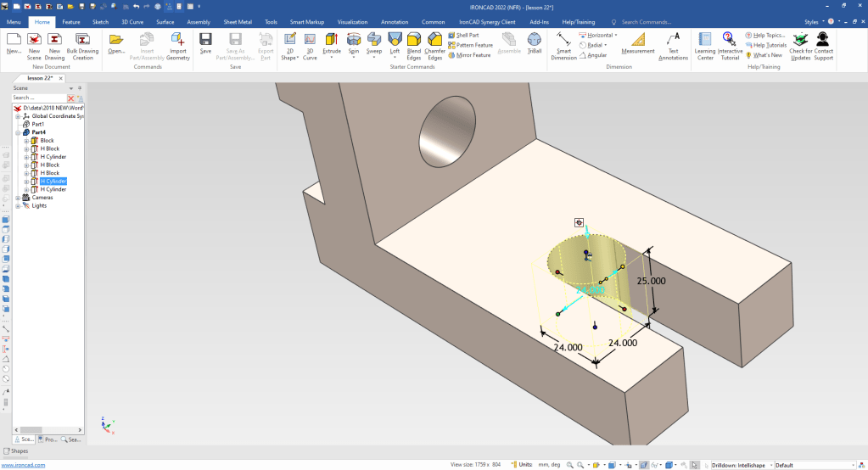Expand the Lights node in scene tree
The height and width of the screenshot is (470, 868).
coord(17,205)
